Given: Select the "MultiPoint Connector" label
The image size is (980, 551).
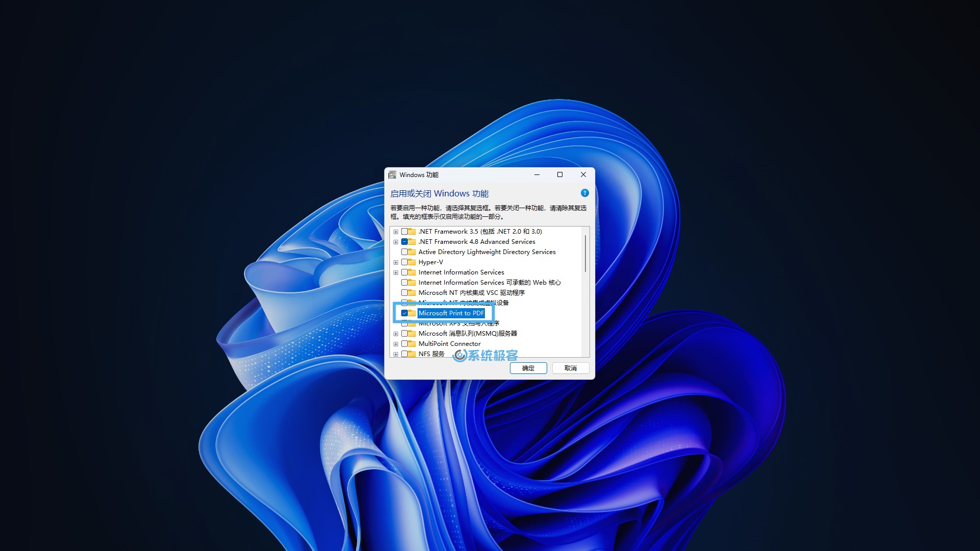Looking at the screenshot, I should click(450, 344).
